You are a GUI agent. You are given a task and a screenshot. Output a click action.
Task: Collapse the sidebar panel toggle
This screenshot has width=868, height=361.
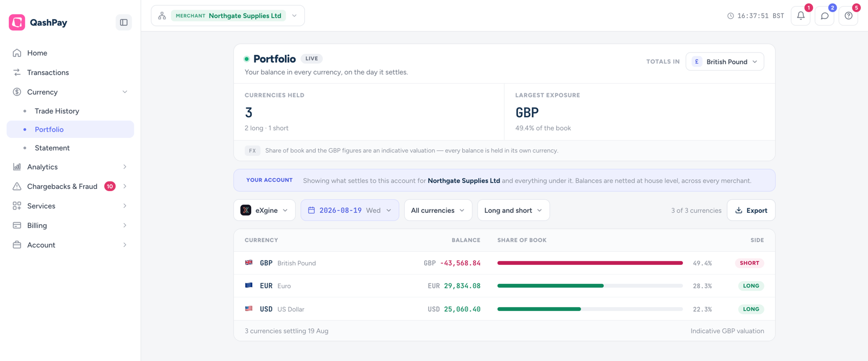coord(124,22)
